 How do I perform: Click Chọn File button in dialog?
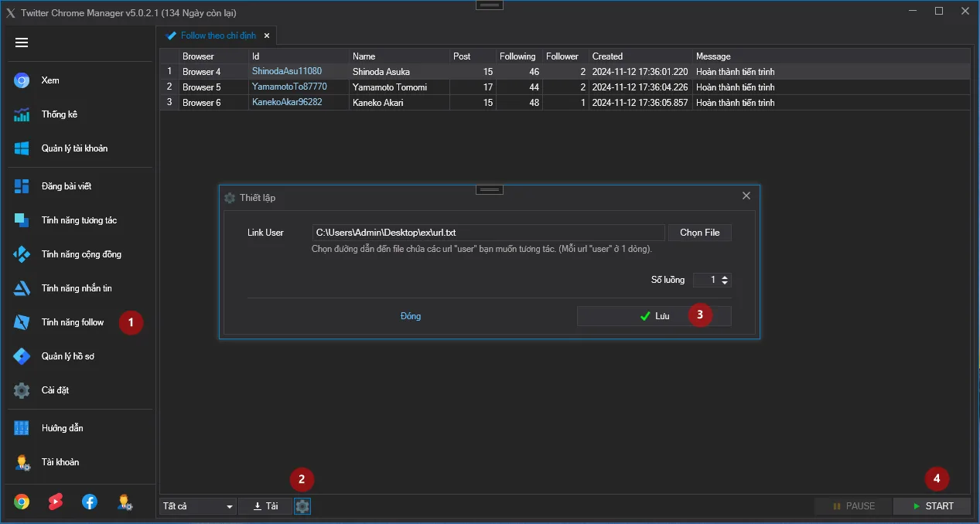coord(700,233)
